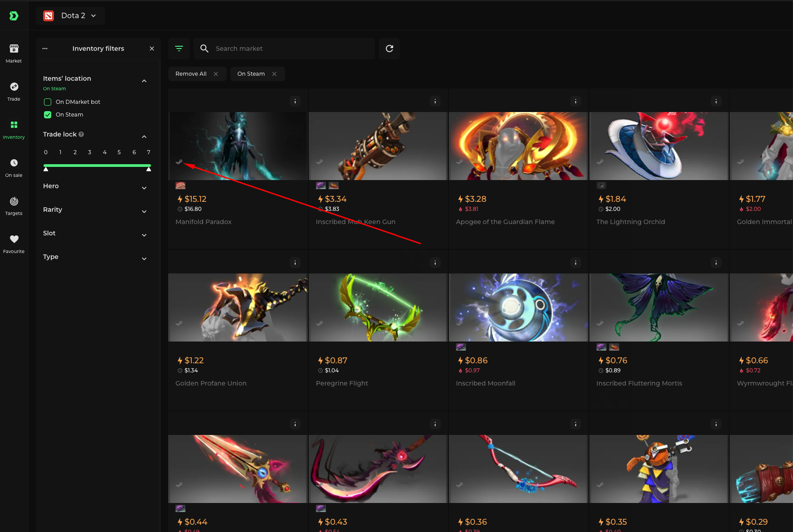The width and height of the screenshot is (793, 532).
Task: Click the left Trade lock slider handle
Action: tap(46, 169)
